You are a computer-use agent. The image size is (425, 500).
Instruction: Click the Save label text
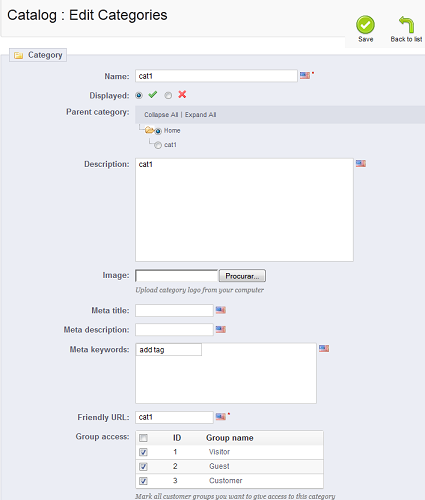[366, 39]
